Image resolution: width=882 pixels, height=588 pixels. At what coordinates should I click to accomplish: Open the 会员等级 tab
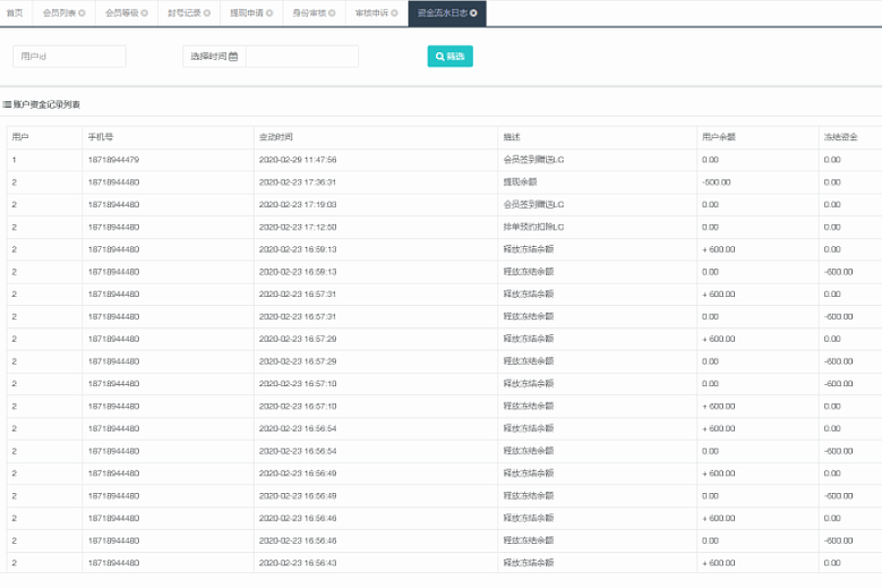tap(122, 13)
